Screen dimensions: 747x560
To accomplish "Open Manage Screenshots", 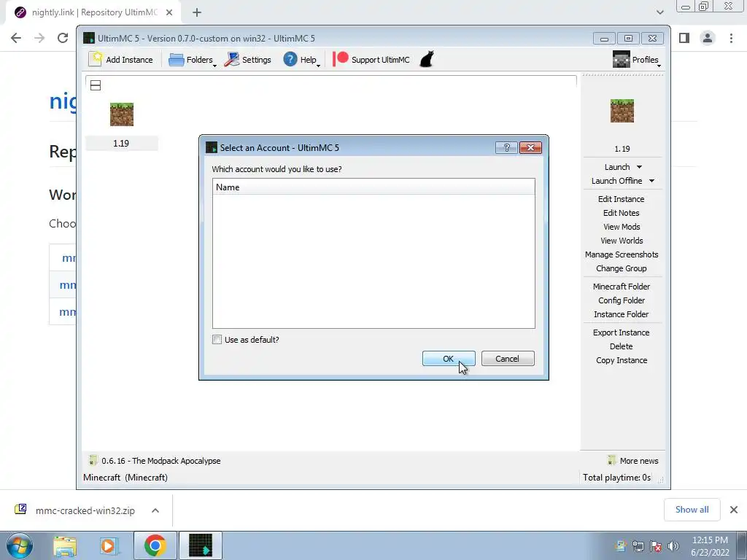I will (x=622, y=254).
